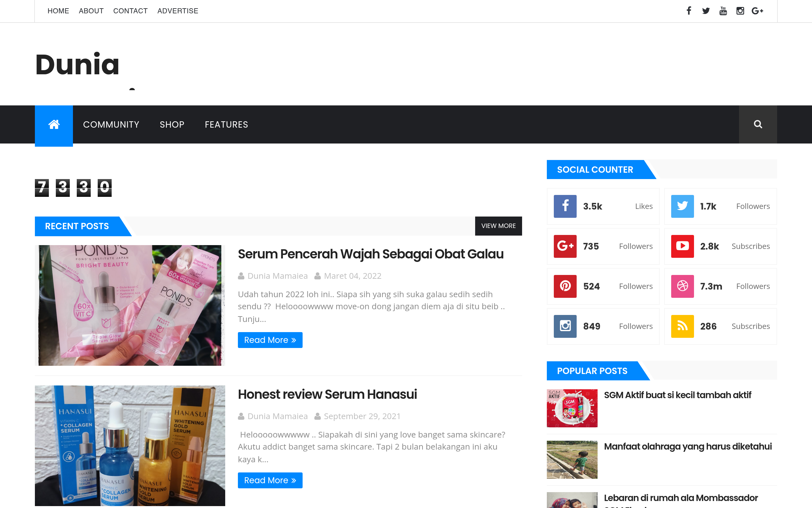Image resolution: width=812 pixels, height=508 pixels.
Task: Open ADVERTISE in top menu
Action: tap(178, 11)
